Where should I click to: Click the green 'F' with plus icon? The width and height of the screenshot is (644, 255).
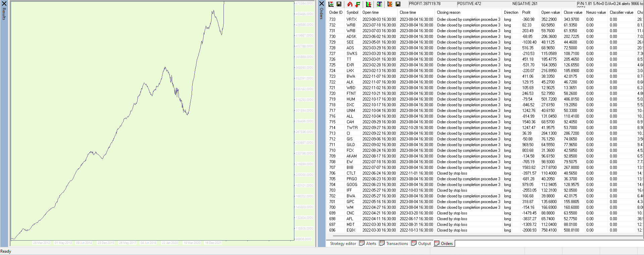click(x=358, y=4)
